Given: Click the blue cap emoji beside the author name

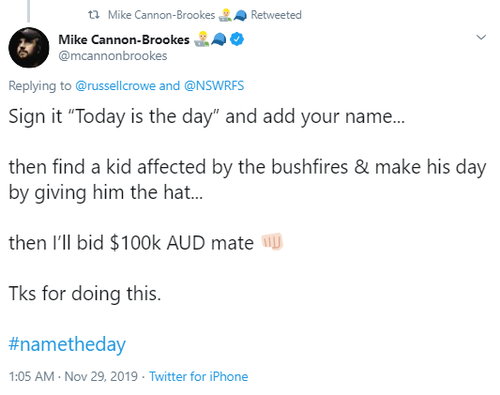Looking at the screenshot, I should (219, 40).
